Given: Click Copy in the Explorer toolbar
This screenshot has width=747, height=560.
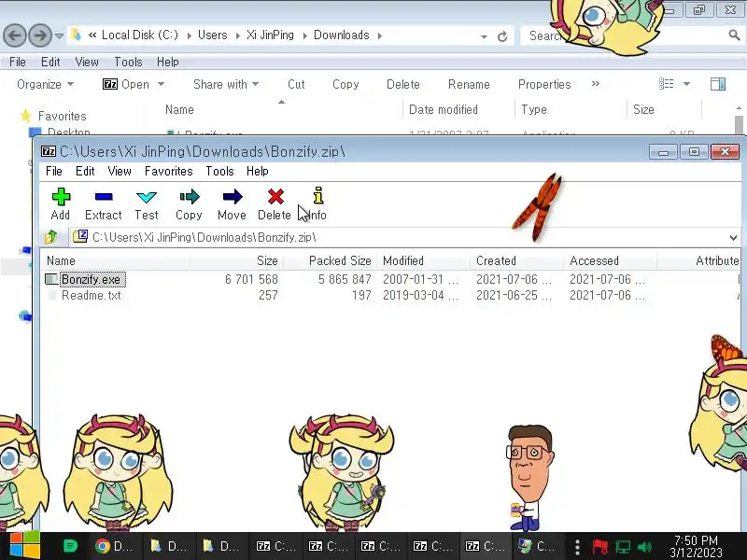Looking at the screenshot, I should click(x=345, y=84).
